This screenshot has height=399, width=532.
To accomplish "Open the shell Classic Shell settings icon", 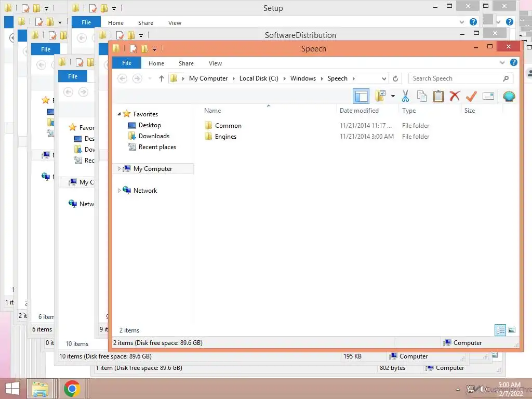I will 509,96.
